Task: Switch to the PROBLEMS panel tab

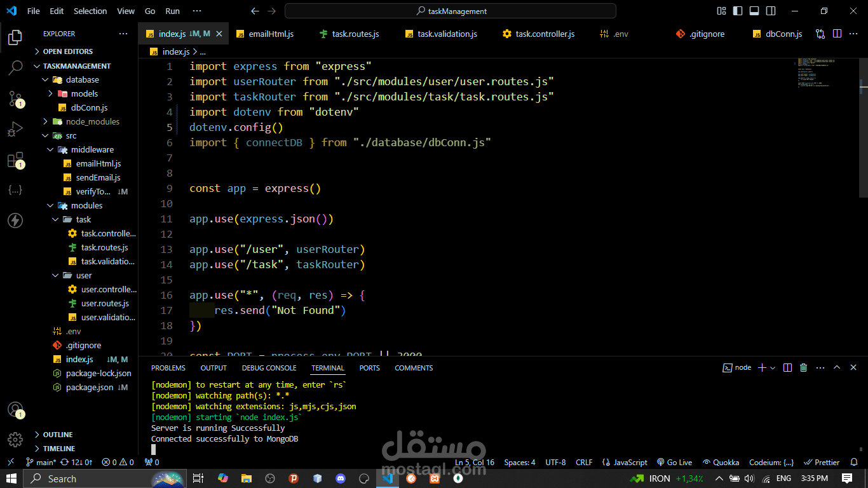Action: [168, 368]
